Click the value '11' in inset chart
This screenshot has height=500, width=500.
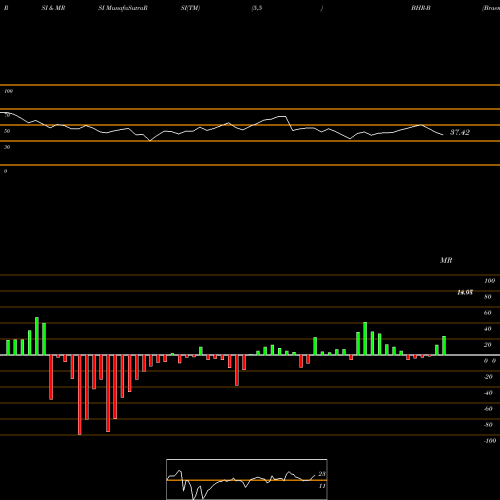322,486
